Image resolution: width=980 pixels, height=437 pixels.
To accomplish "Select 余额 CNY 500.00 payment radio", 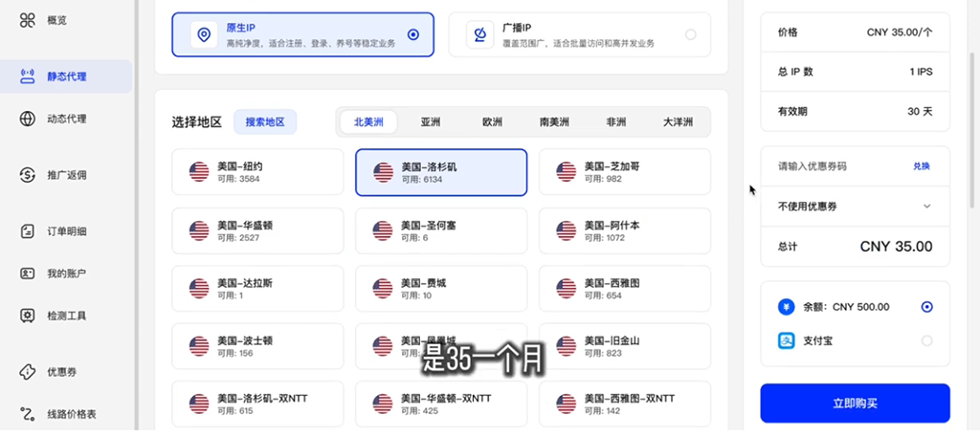I will 926,307.
